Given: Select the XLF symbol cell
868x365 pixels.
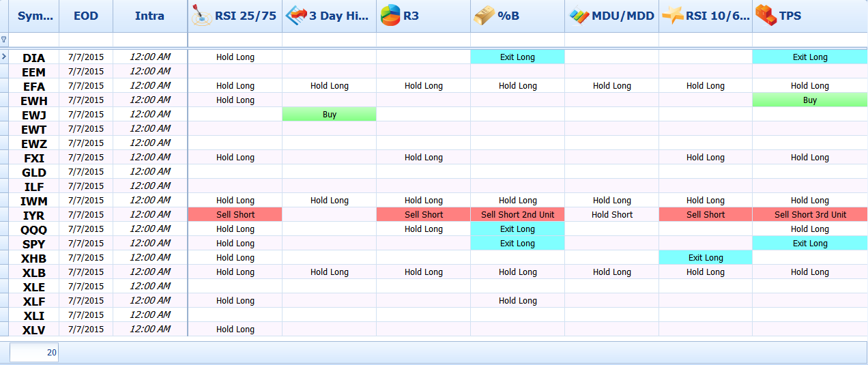Looking at the screenshot, I should click(34, 301).
